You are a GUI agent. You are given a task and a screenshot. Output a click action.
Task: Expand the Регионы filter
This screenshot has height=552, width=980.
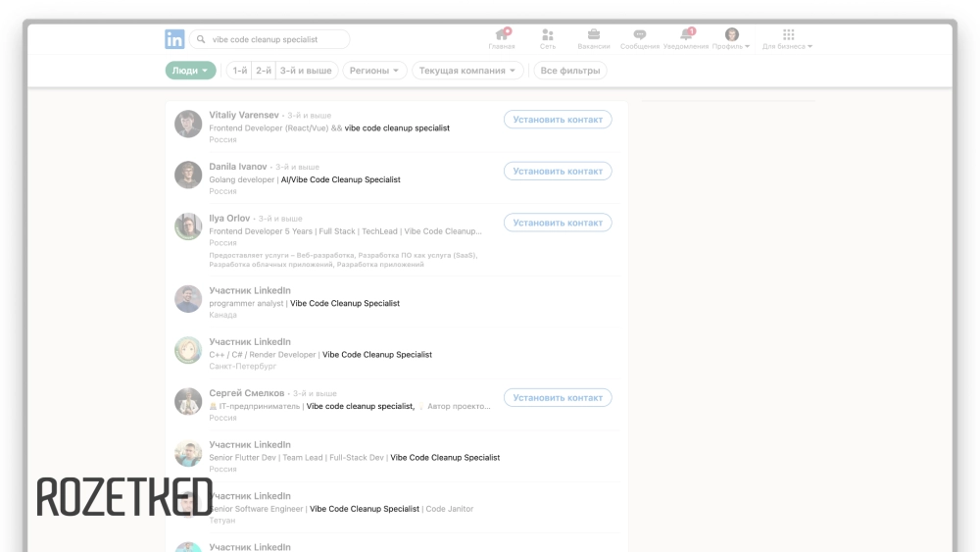pyautogui.click(x=374, y=71)
